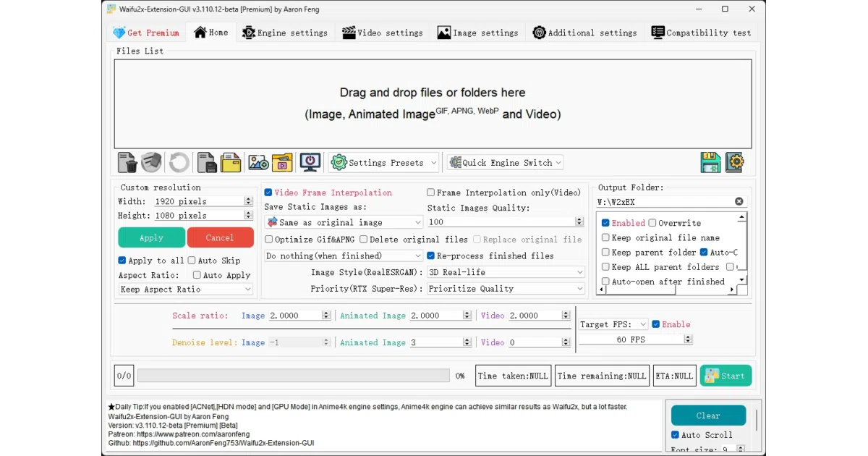Click the save files list document icon
Screen dimensions: 868x456
[207, 162]
